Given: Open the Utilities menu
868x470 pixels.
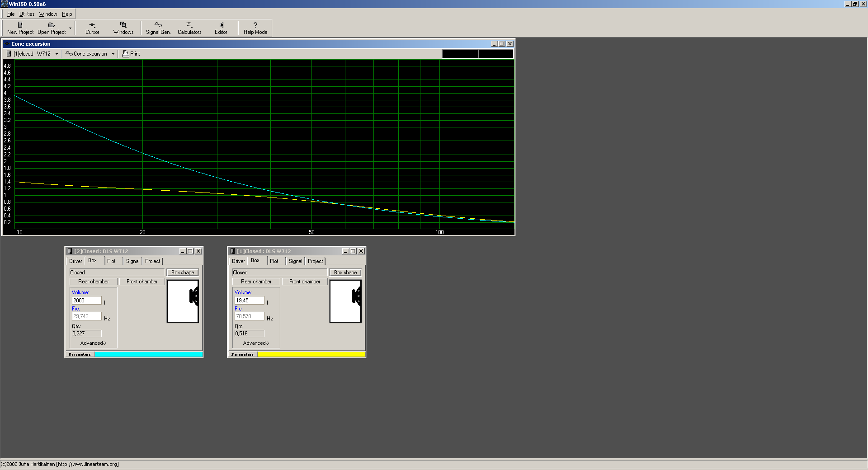Looking at the screenshot, I should pyautogui.click(x=27, y=14).
